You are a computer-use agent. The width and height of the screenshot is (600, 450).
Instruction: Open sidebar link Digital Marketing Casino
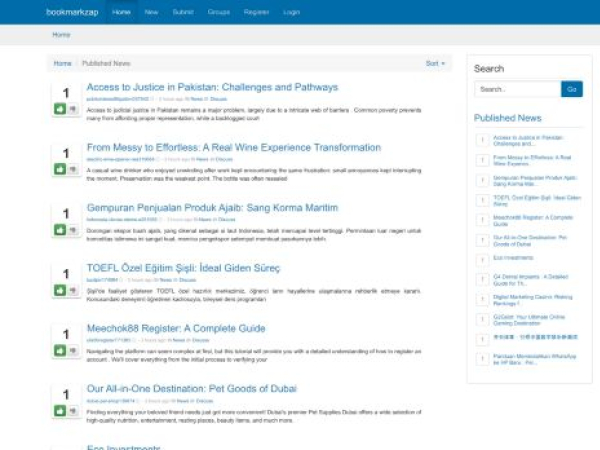(x=533, y=300)
